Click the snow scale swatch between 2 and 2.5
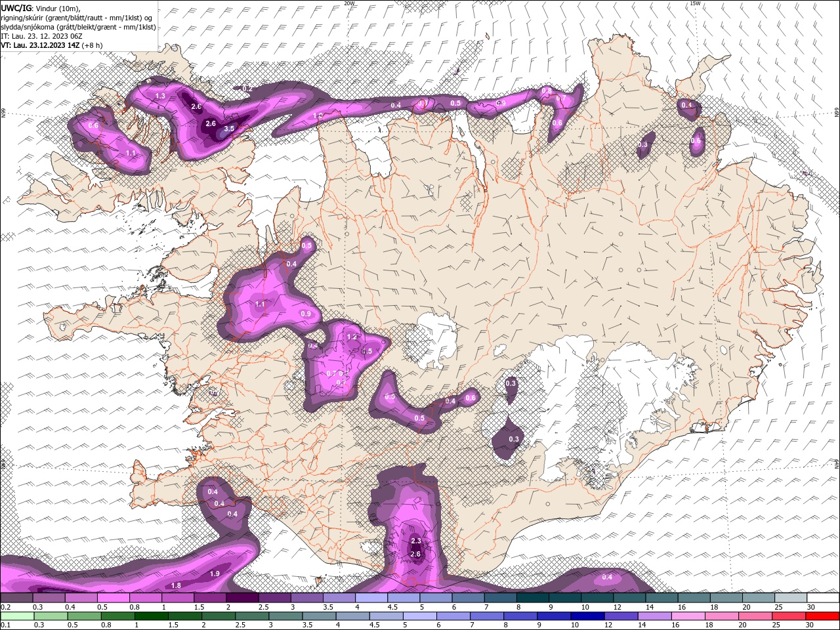Viewport: 840px width, 630px height. [x=243, y=598]
